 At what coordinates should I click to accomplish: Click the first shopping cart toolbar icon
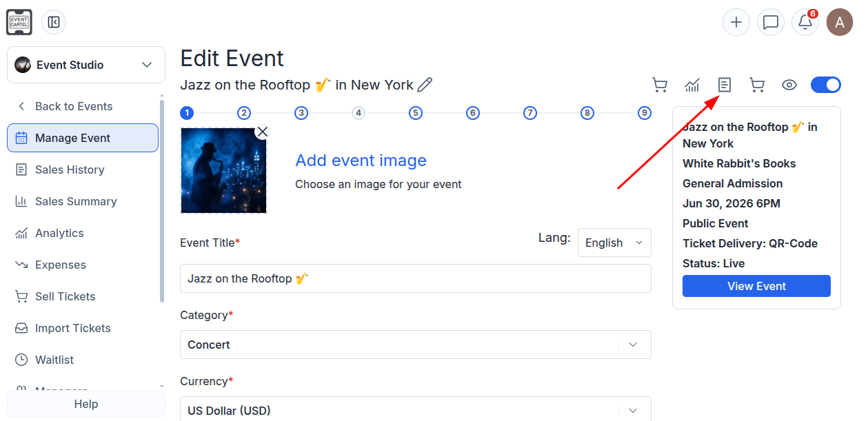click(660, 85)
